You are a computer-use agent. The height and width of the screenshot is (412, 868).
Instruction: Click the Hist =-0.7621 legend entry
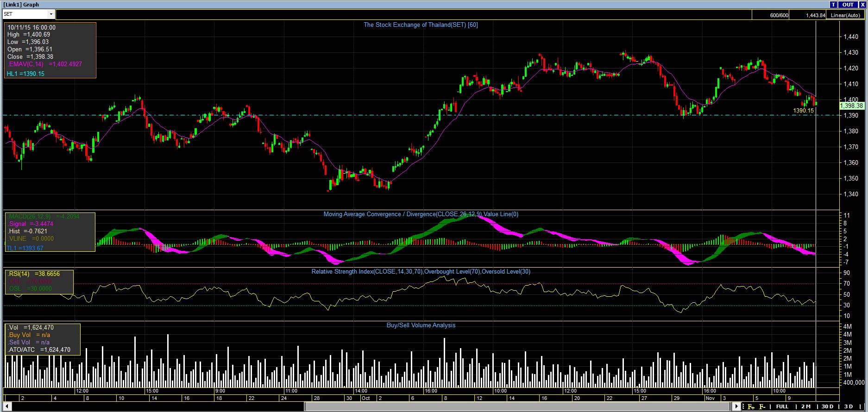(27, 231)
